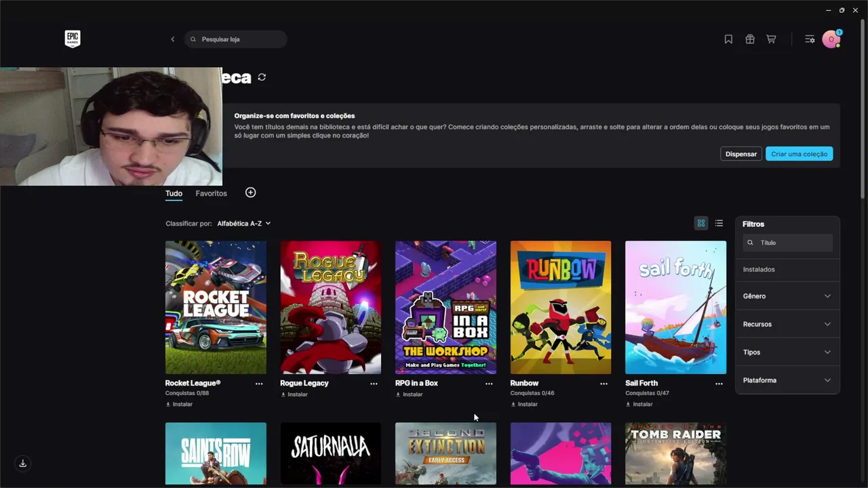
Task: Open the Alfabética A-Z sort dropdown
Action: [x=244, y=223]
